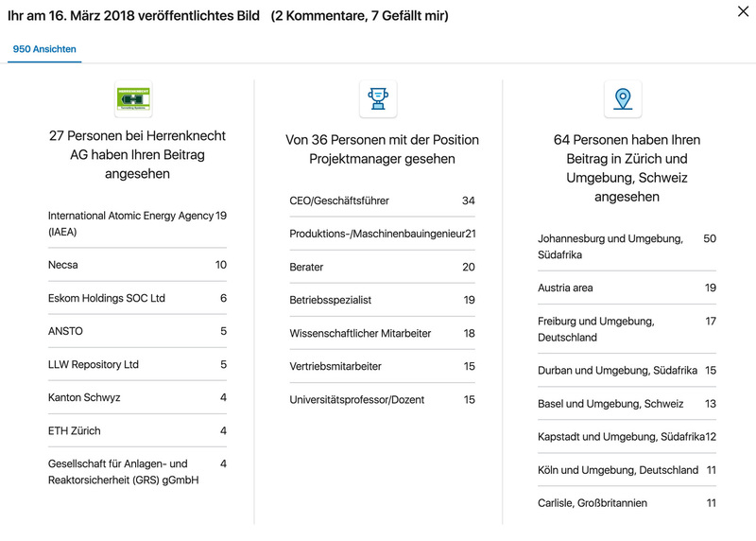Click the trophy job title icon

tap(378, 98)
